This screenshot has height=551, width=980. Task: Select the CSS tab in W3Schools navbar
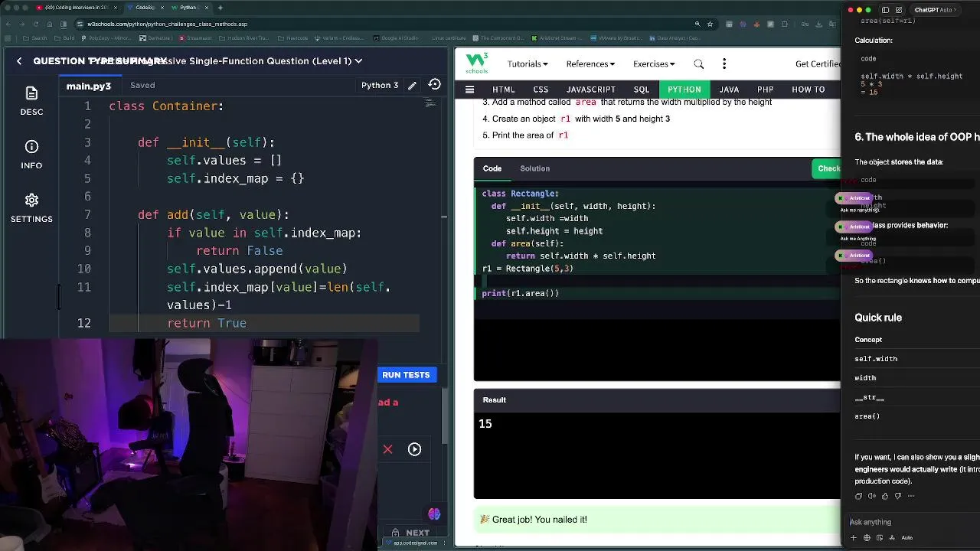[x=541, y=90]
